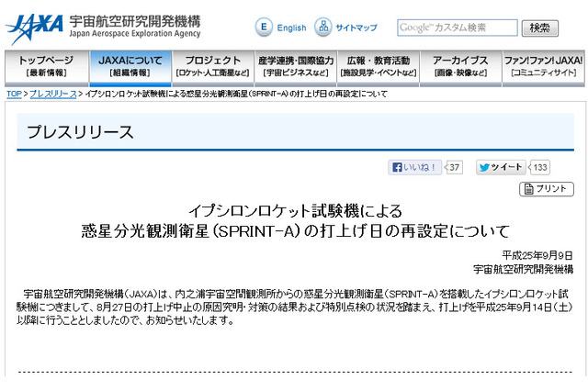Viewport: 588px width, 391px height.
Task: Open the English version link
Action: click(x=291, y=28)
